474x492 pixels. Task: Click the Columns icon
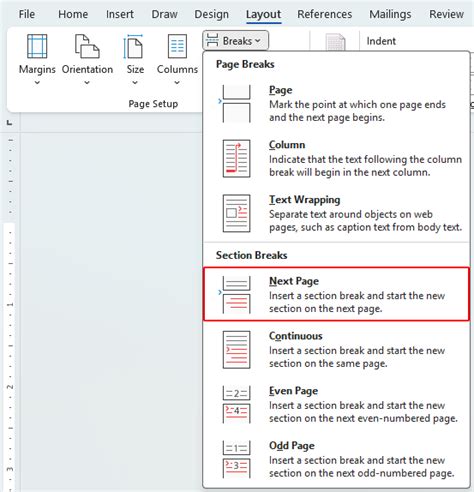pyautogui.click(x=177, y=46)
